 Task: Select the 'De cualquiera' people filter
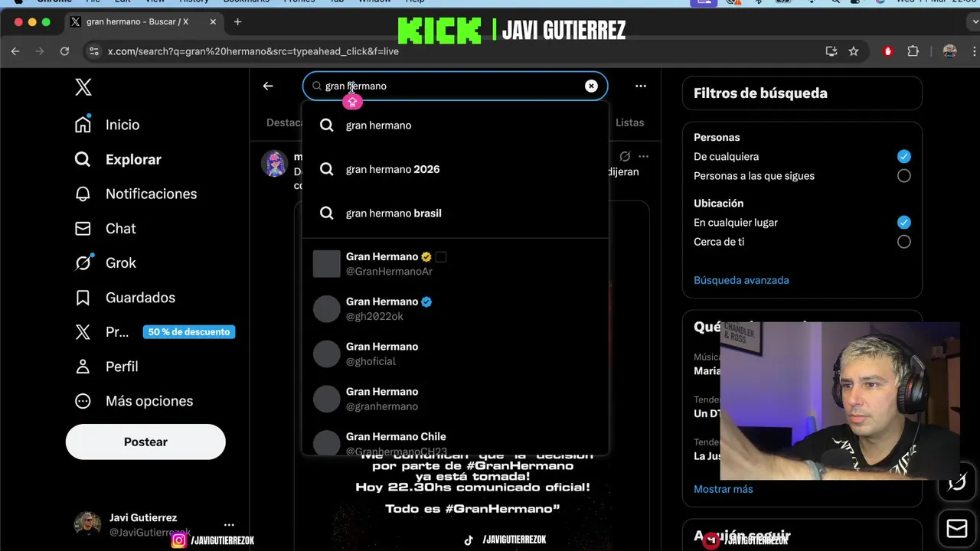coord(904,156)
